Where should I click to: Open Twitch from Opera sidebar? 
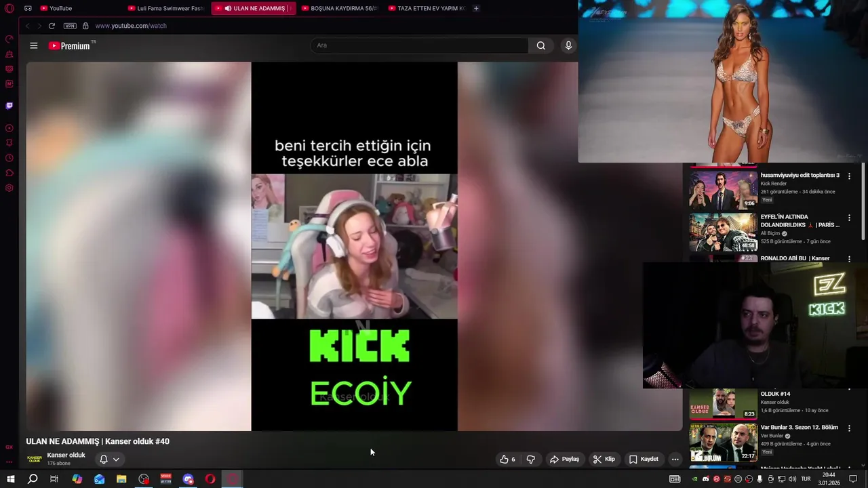[9, 106]
